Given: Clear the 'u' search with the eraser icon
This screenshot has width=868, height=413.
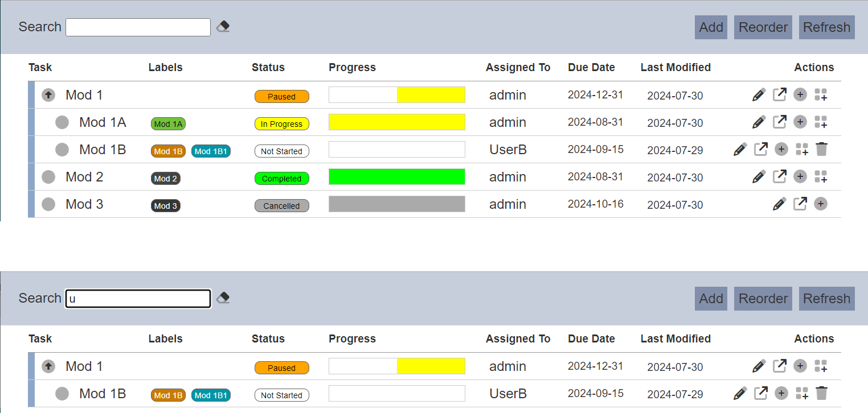Looking at the screenshot, I should [x=223, y=298].
